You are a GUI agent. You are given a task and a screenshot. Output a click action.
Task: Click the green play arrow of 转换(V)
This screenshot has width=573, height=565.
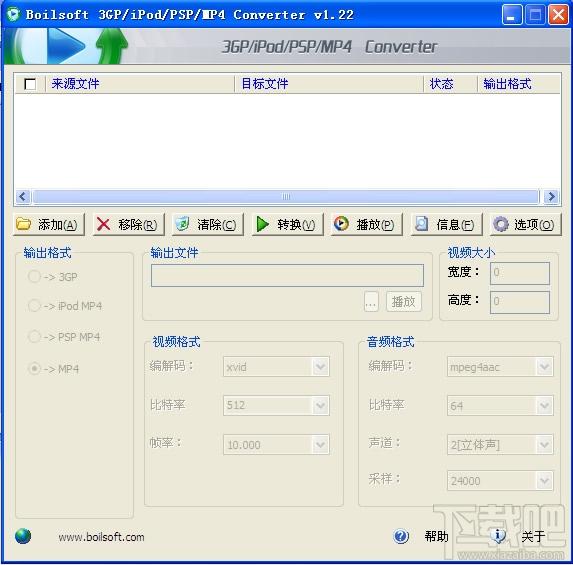pos(262,224)
